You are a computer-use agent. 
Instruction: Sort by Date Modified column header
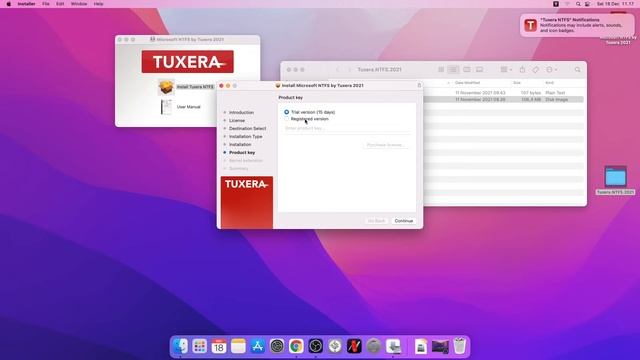tap(467, 83)
